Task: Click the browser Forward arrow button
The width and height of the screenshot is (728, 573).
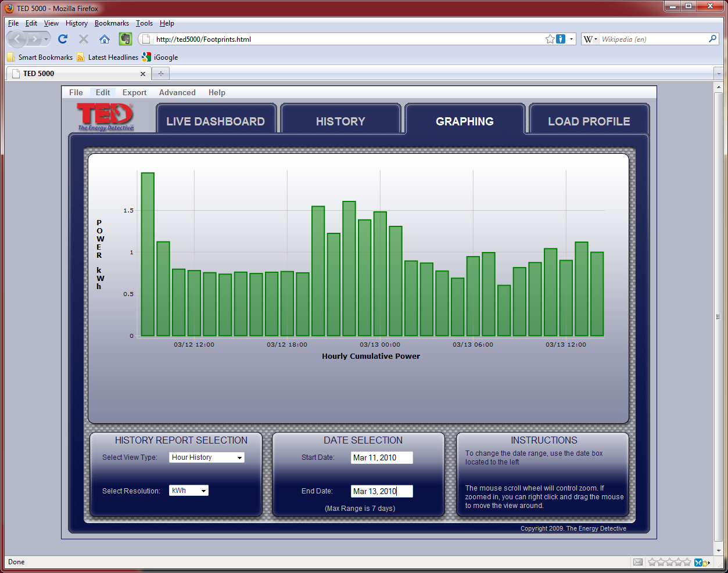Action: point(34,39)
